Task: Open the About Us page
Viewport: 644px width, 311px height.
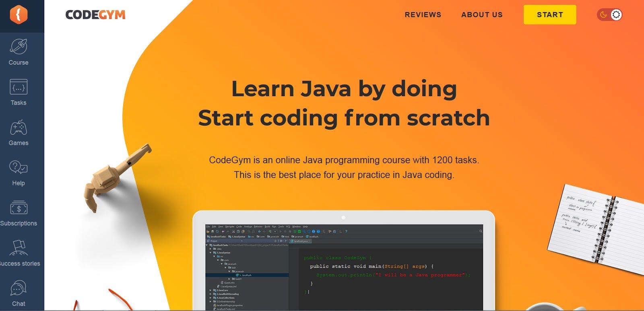Action: pyautogui.click(x=482, y=14)
